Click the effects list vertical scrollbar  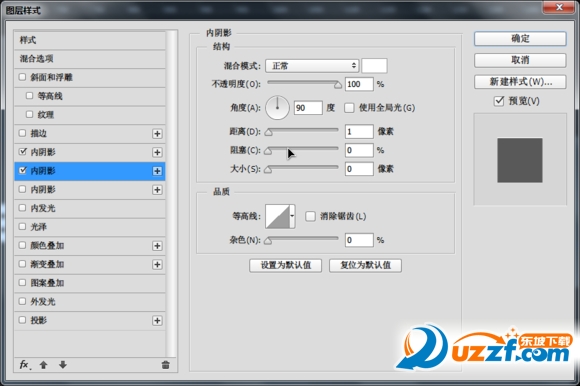pos(171,193)
